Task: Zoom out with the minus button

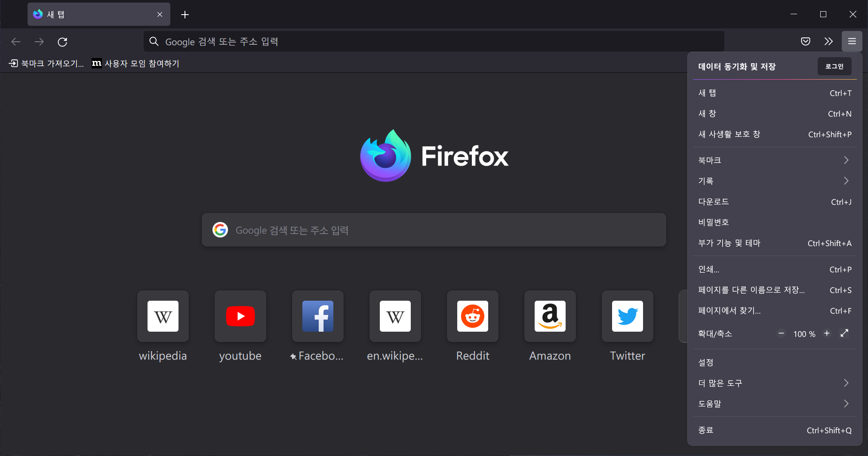Action: point(781,333)
